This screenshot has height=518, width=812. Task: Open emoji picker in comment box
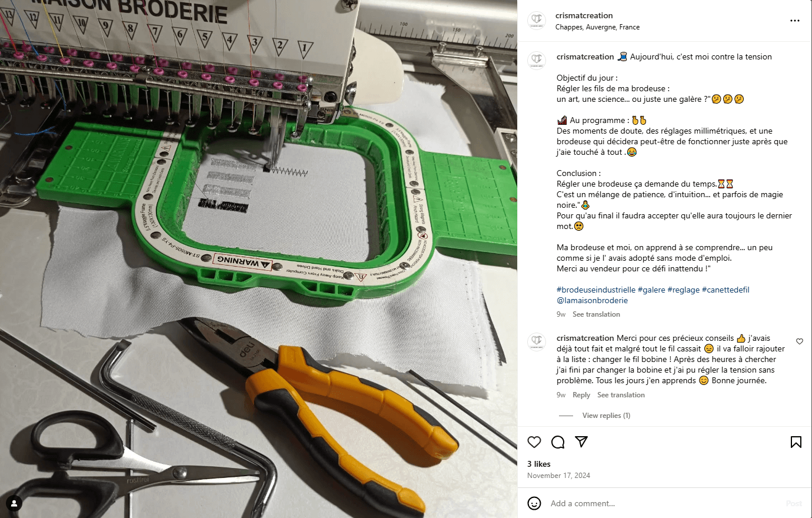coord(534,503)
